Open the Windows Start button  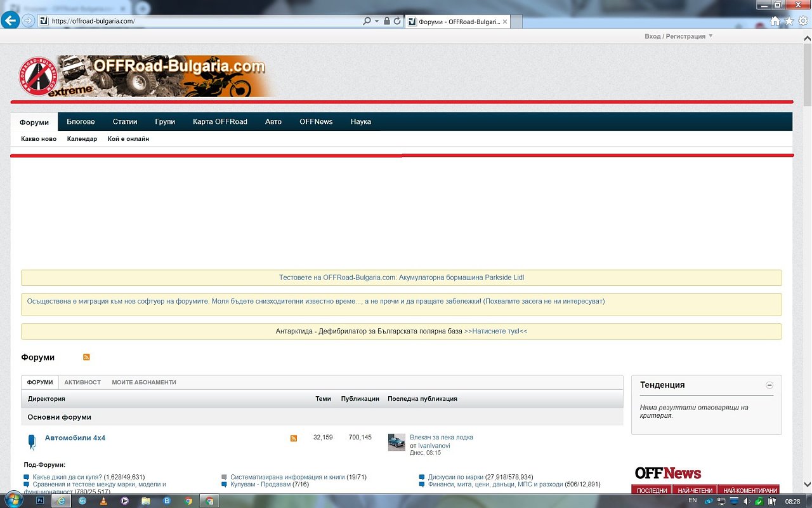coord(13,500)
